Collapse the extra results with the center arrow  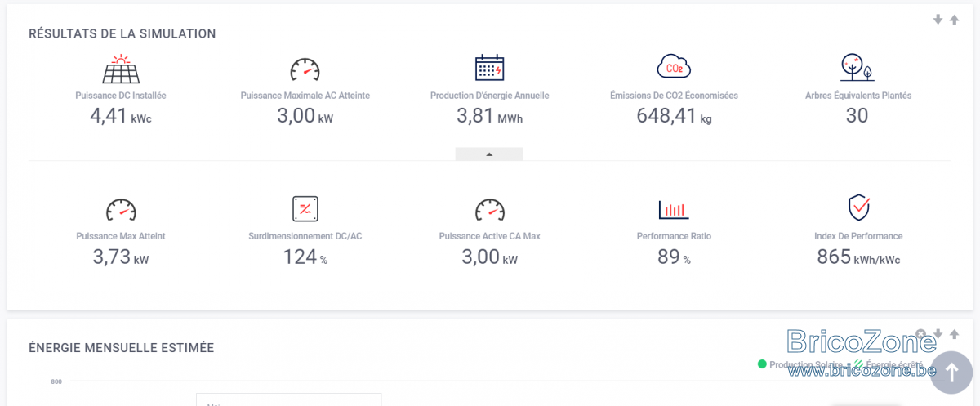(489, 154)
